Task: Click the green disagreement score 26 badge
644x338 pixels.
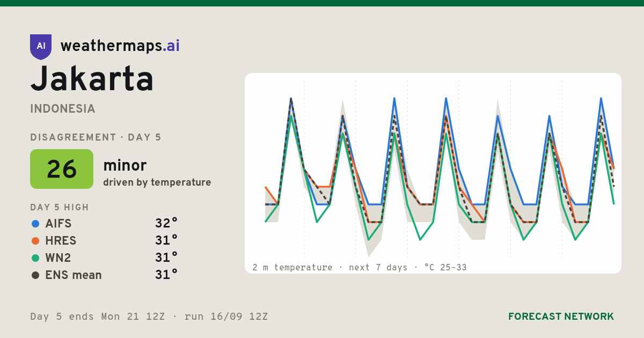Action: click(62, 169)
